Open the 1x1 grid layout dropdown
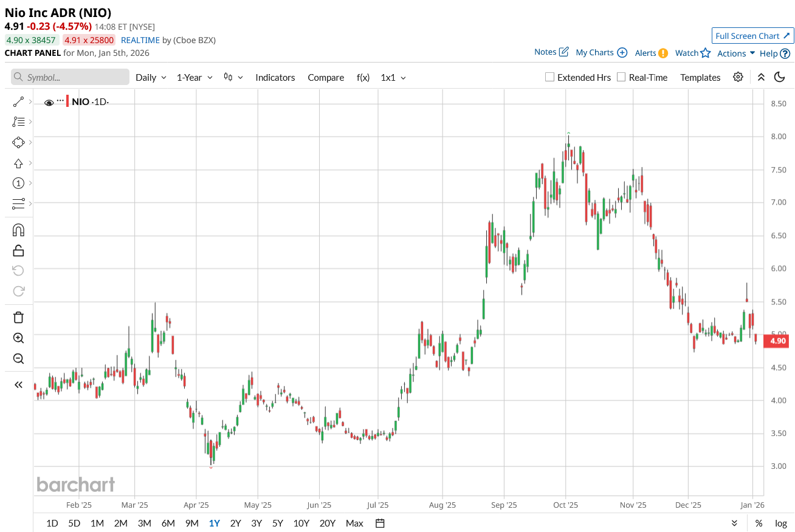The width and height of the screenshot is (795, 532). click(393, 77)
